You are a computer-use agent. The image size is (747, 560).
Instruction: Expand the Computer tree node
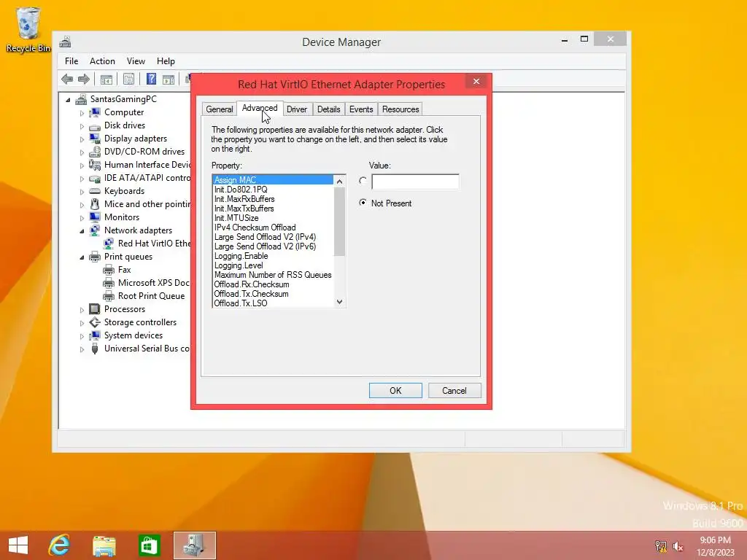tap(82, 113)
